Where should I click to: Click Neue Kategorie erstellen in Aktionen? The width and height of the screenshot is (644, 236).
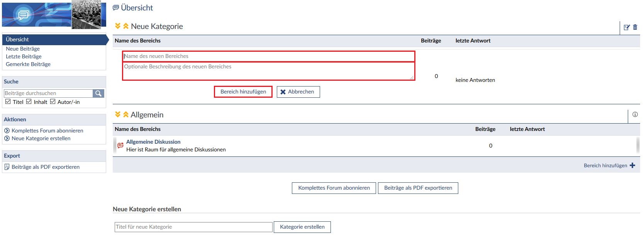(x=41, y=138)
